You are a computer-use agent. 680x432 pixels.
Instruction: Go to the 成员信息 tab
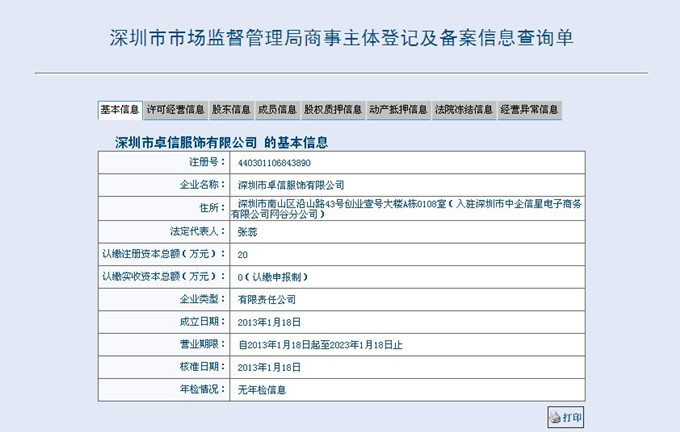pyautogui.click(x=277, y=110)
